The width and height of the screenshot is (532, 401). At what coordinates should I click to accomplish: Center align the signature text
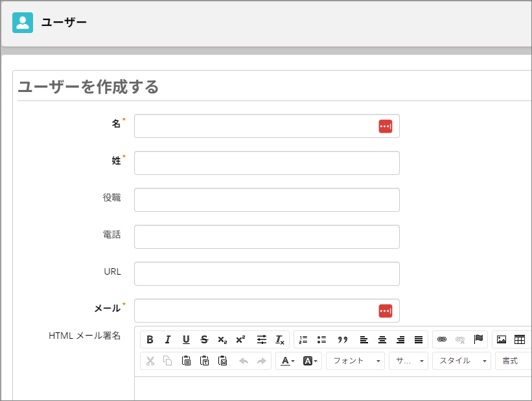pyautogui.click(x=382, y=339)
